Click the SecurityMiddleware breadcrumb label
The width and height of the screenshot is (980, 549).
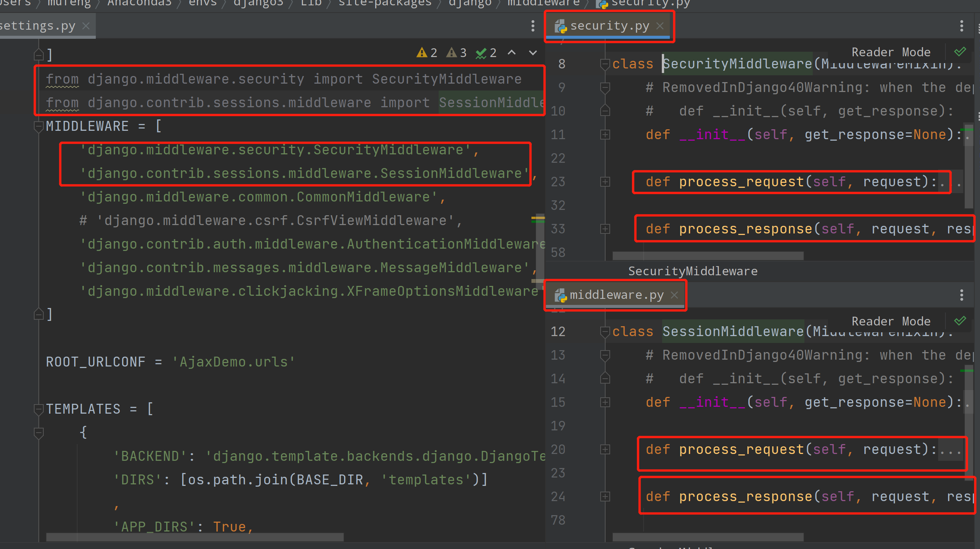[692, 271]
